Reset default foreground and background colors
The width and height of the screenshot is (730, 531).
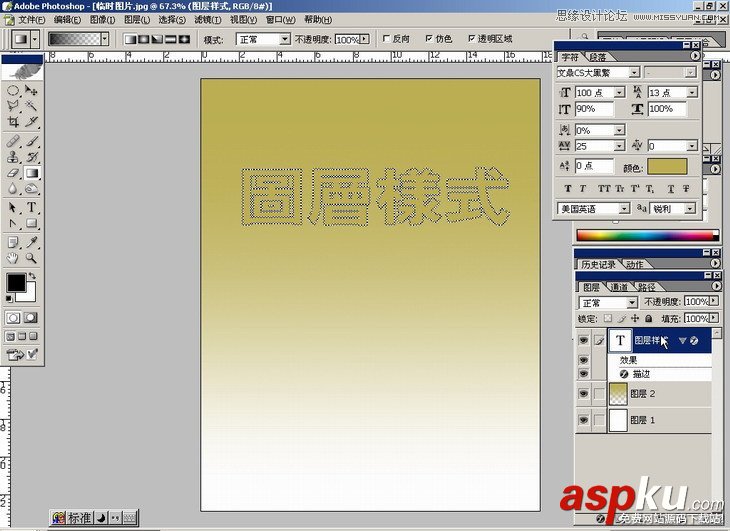click(x=9, y=299)
